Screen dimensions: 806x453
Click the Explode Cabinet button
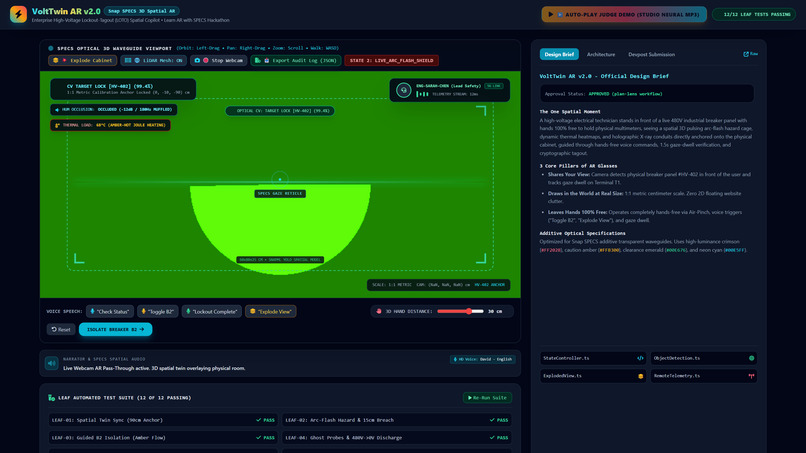click(x=82, y=60)
